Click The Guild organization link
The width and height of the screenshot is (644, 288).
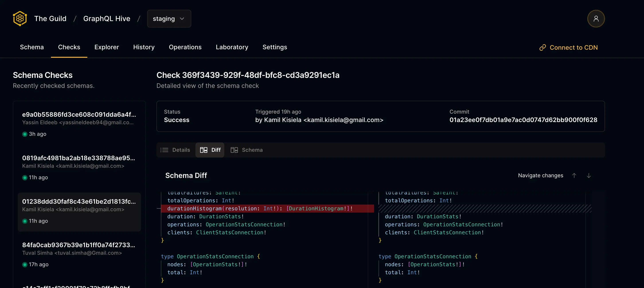(50, 18)
